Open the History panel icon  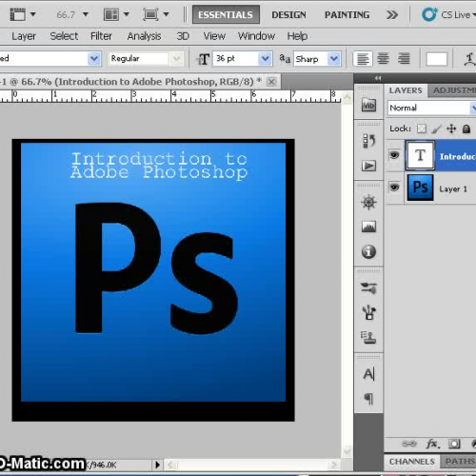368,141
